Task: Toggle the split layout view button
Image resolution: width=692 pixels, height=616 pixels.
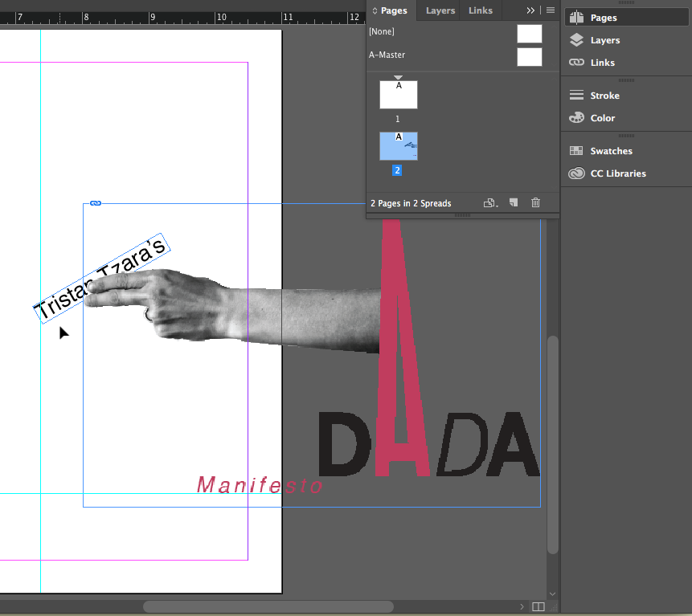Action: pos(538,606)
